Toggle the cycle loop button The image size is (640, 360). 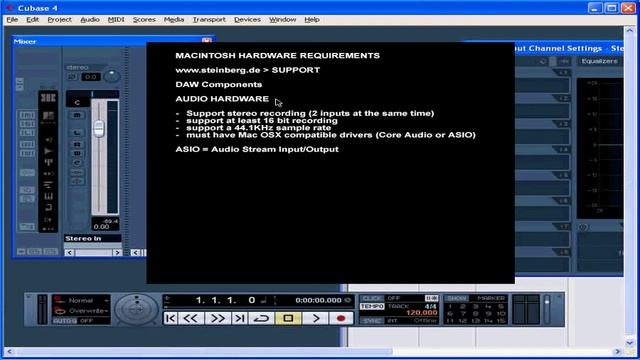coord(261,318)
